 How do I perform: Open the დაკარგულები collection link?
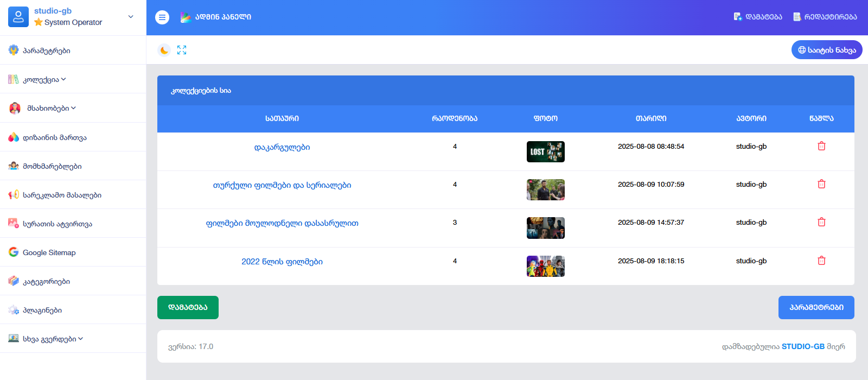(282, 147)
